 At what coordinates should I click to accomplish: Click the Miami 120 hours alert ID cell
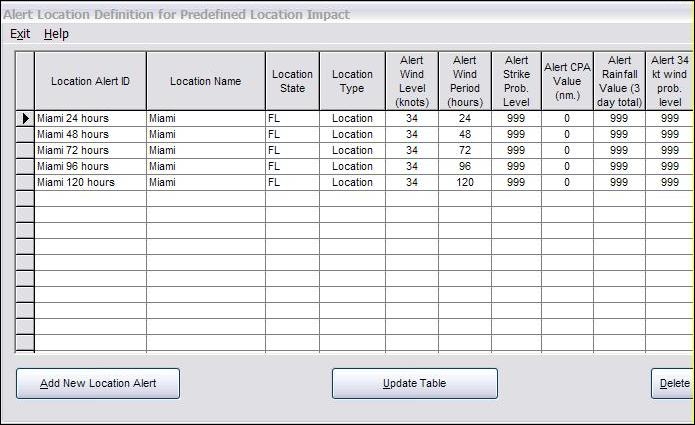[x=90, y=183]
